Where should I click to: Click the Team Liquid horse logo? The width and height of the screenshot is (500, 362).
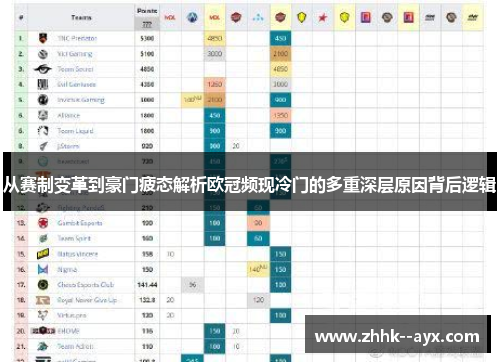[x=43, y=131]
